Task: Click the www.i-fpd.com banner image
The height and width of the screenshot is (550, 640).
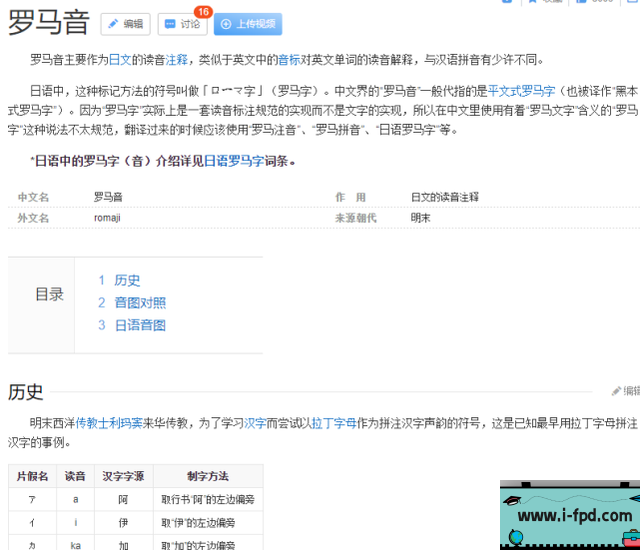Action: [570, 515]
